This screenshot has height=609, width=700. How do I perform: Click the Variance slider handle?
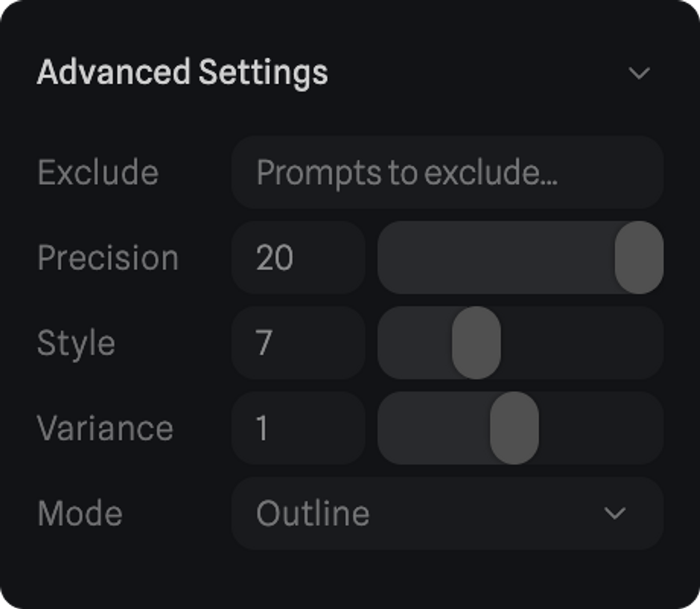[x=514, y=428]
